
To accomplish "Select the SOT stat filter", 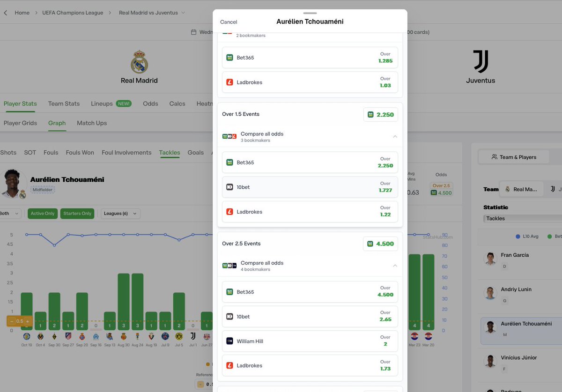I will [30, 152].
